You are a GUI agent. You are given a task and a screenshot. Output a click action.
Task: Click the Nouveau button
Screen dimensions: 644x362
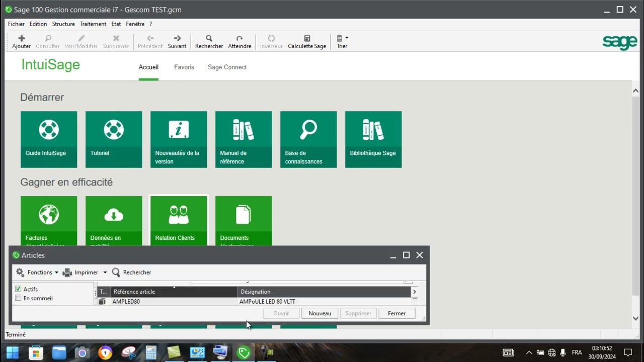coord(320,313)
